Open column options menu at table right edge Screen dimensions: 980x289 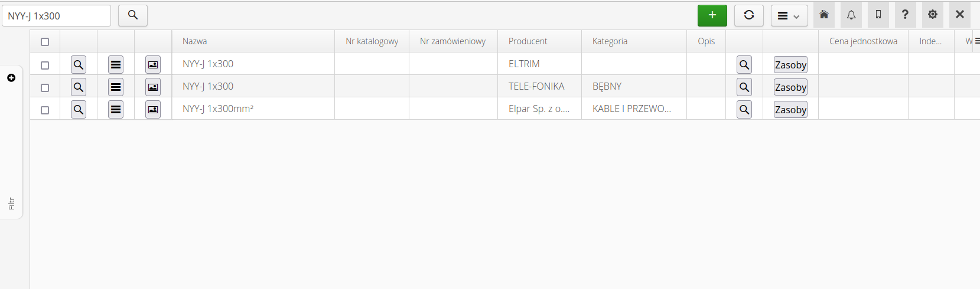[x=977, y=41]
